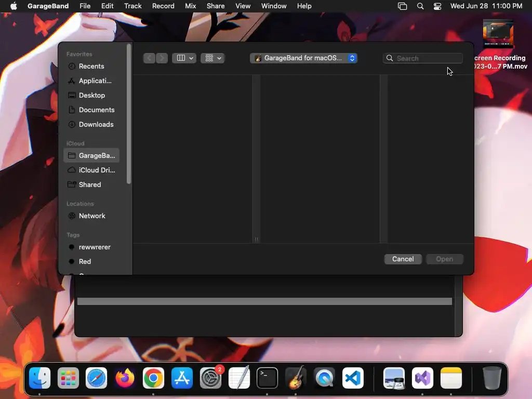Click the Open button
The height and width of the screenshot is (399, 532).
445,259
